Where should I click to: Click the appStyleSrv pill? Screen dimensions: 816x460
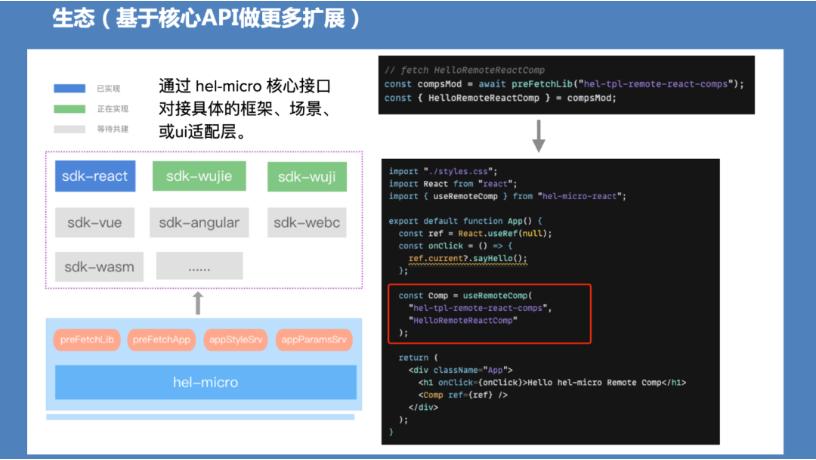(x=236, y=340)
